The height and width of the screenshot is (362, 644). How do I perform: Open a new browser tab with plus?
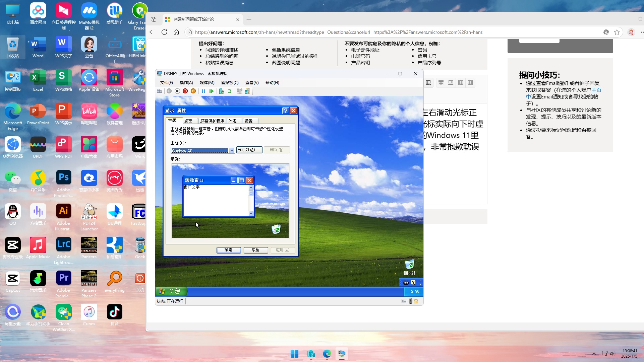point(249,19)
